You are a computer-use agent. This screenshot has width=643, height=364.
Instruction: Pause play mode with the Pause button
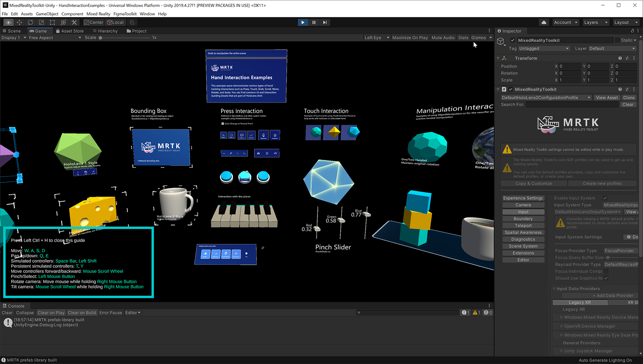pyautogui.click(x=314, y=22)
